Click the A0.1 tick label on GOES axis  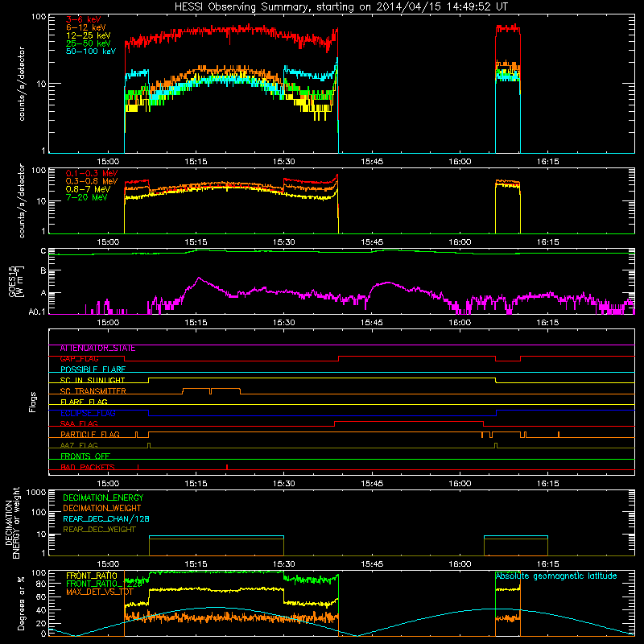(x=37, y=312)
